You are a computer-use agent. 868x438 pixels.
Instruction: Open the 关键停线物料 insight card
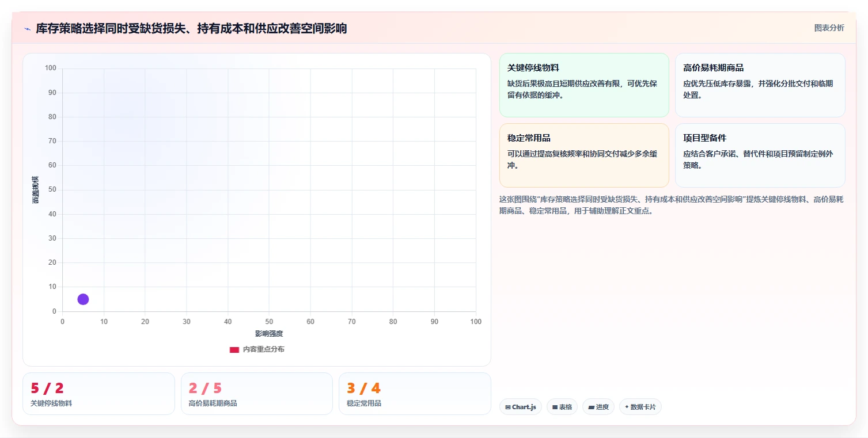click(584, 85)
